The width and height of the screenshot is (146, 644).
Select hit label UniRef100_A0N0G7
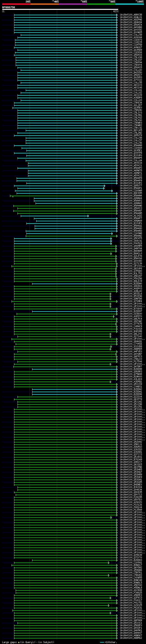tap(131, 47)
